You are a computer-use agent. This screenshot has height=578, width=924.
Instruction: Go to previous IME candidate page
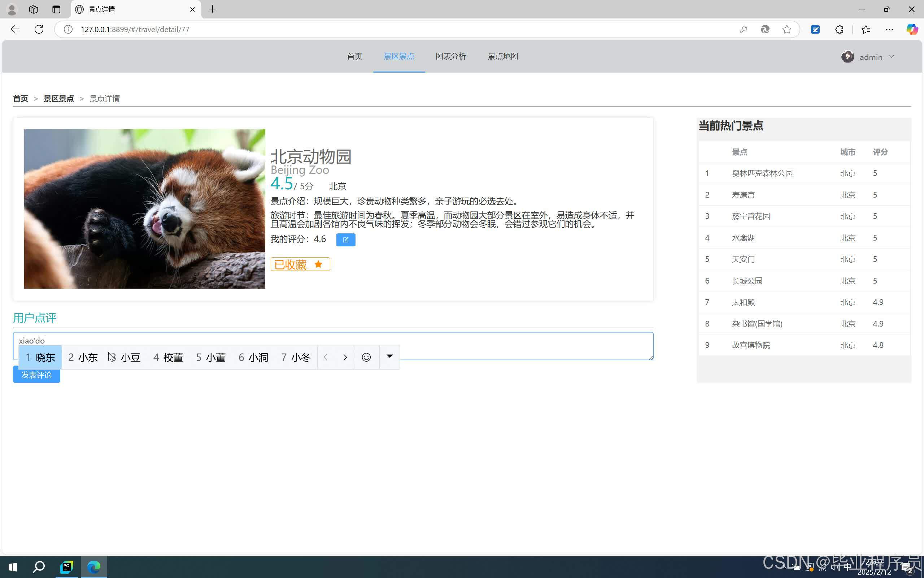click(325, 357)
